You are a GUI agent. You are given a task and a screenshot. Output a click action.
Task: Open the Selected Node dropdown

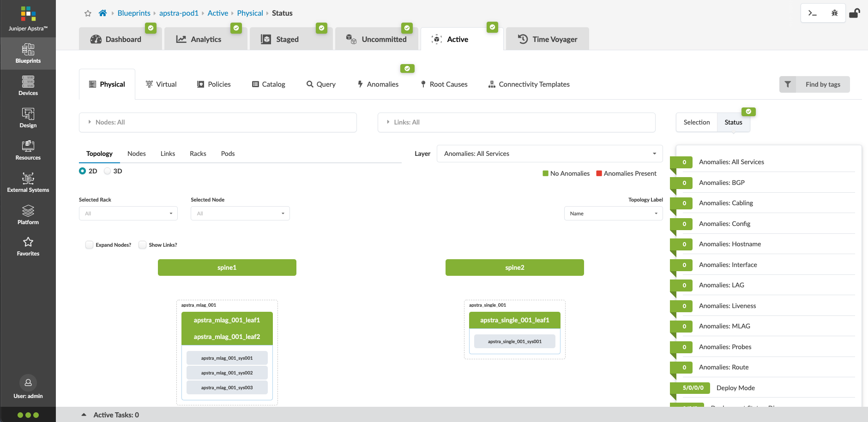coord(240,214)
